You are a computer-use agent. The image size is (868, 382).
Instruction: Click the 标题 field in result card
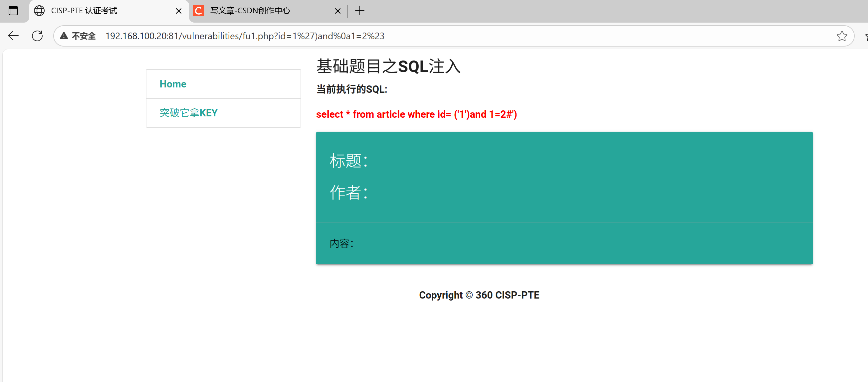point(348,161)
